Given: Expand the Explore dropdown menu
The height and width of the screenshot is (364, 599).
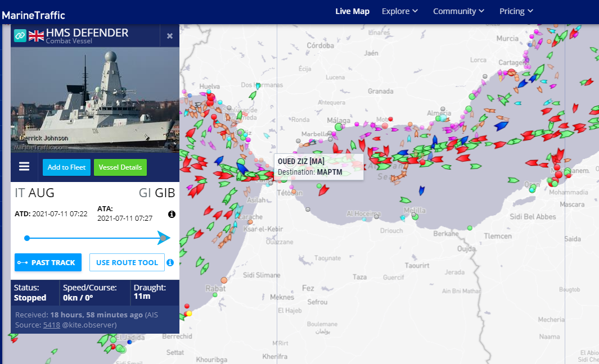Looking at the screenshot, I should (399, 11).
